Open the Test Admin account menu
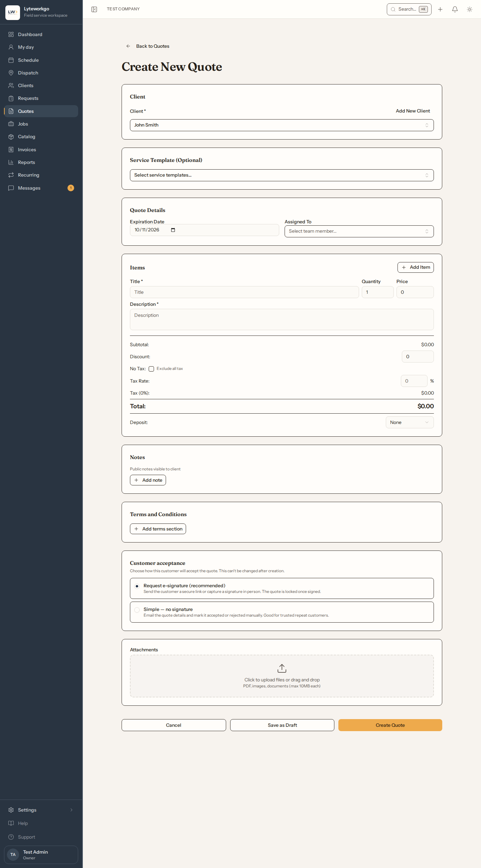Image resolution: width=481 pixels, height=868 pixels. [x=41, y=855]
